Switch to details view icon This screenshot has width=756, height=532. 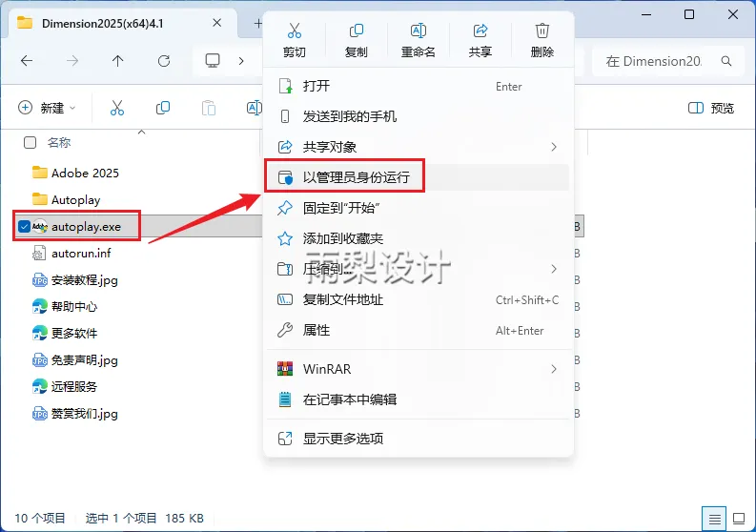pos(714,519)
